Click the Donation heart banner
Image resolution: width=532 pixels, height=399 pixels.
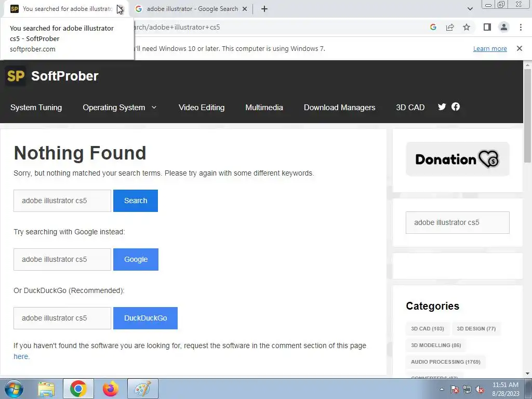click(x=457, y=159)
